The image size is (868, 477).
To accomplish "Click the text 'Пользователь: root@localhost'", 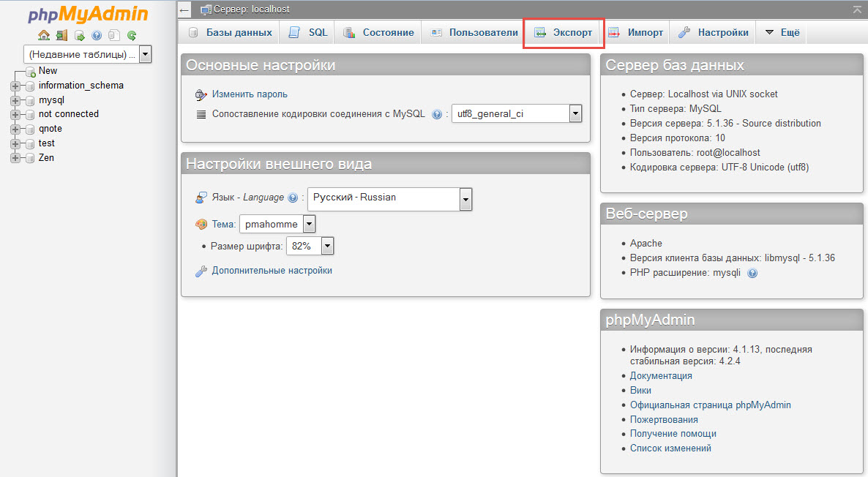I will (695, 153).
